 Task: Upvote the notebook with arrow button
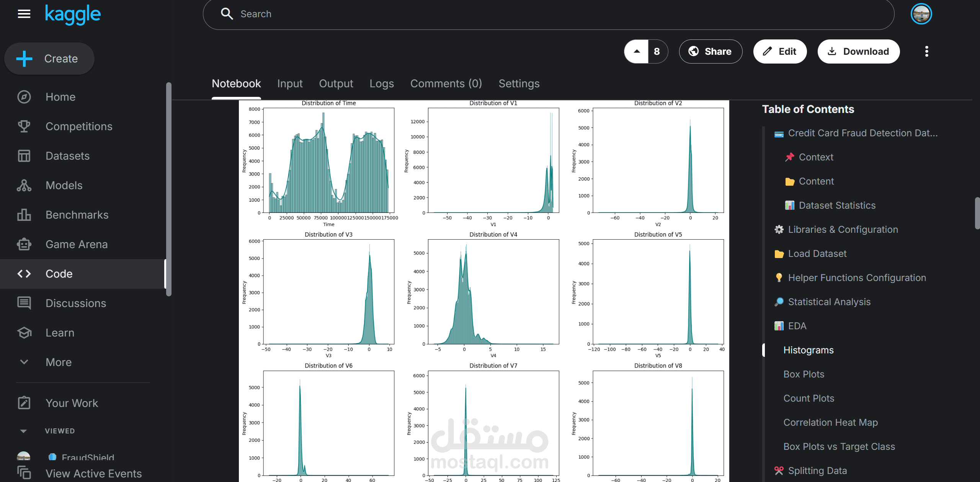(x=637, y=51)
